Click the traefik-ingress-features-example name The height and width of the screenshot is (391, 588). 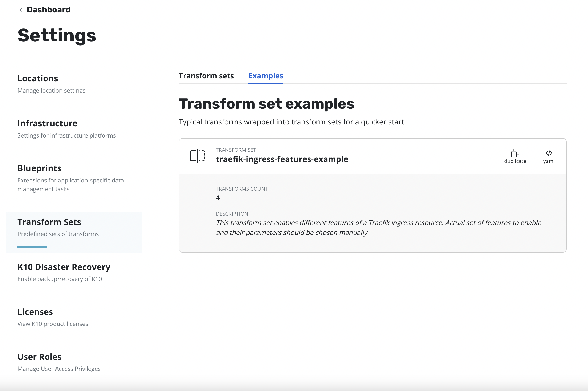pyautogui.click(x=282, y=159)
